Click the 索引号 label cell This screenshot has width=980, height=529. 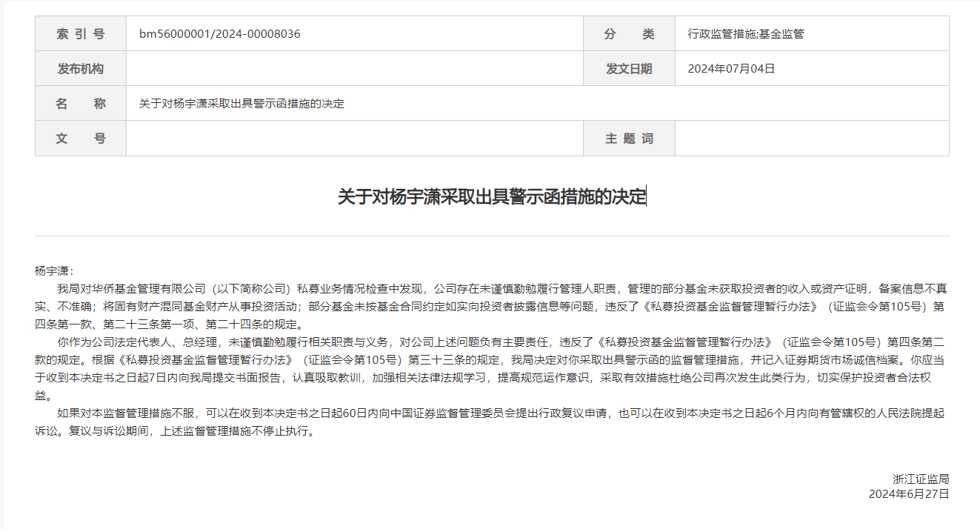81,34
